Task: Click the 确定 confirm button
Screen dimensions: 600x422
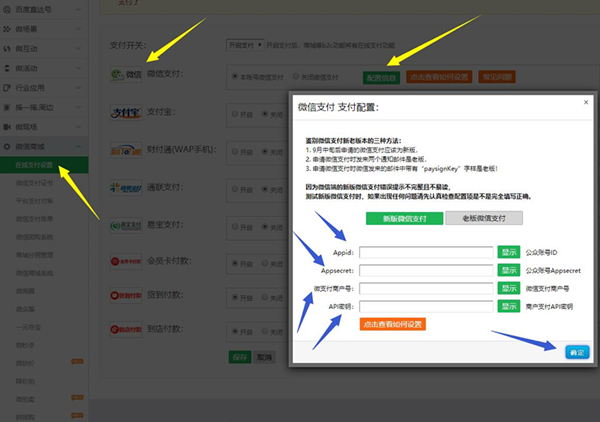Action: [x=577, y=352]
